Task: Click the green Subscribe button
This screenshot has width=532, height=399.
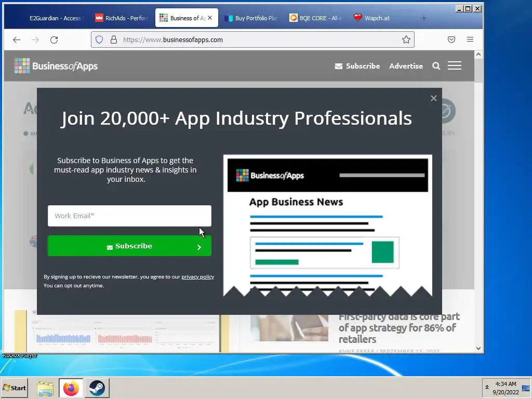Action: point(129,246)
